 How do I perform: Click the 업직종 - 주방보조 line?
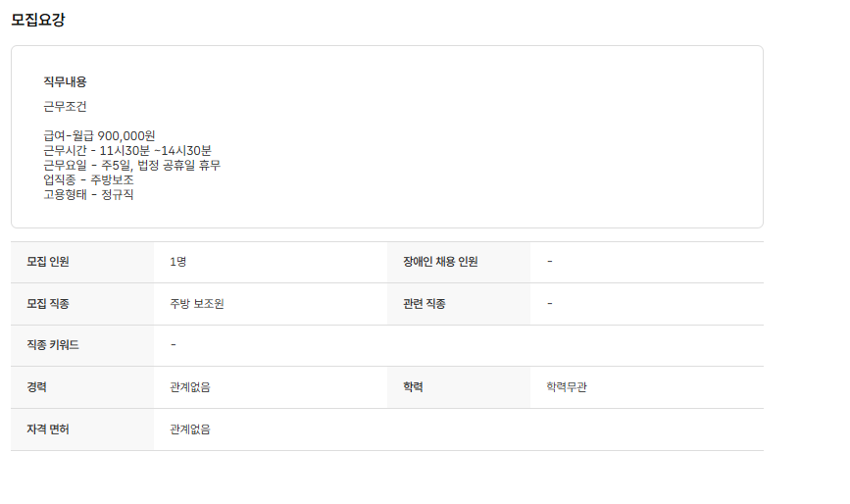[88, 179]
